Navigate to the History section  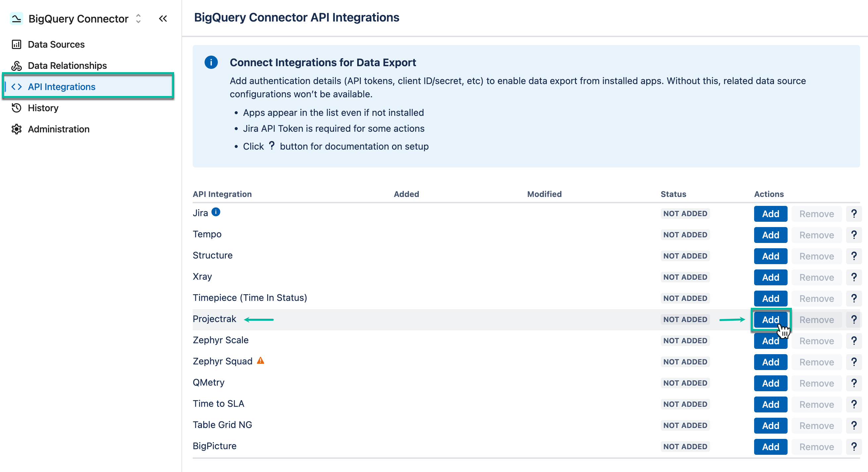coord(43,108)
